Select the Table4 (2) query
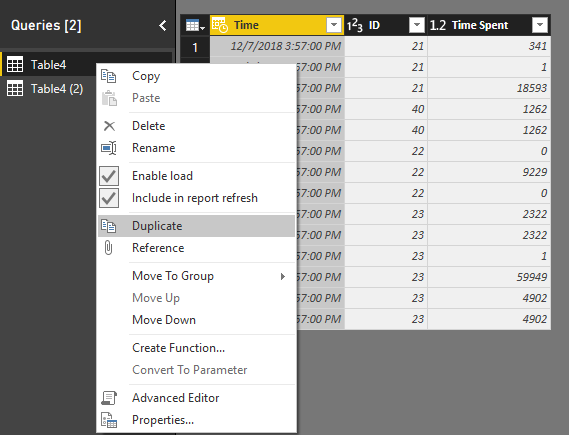The image size is (569, 435). (x=57, y=89)
